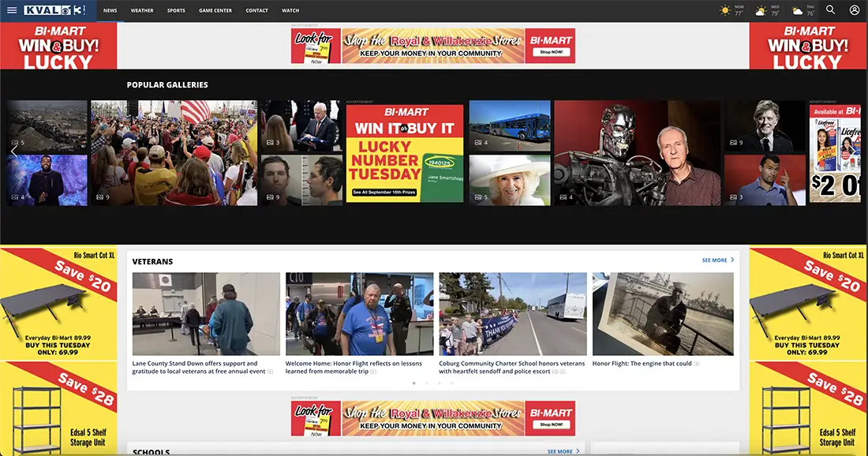The image size is (868, 456).
Task: Click See All September 16th Prizes button
Action: 384,192
